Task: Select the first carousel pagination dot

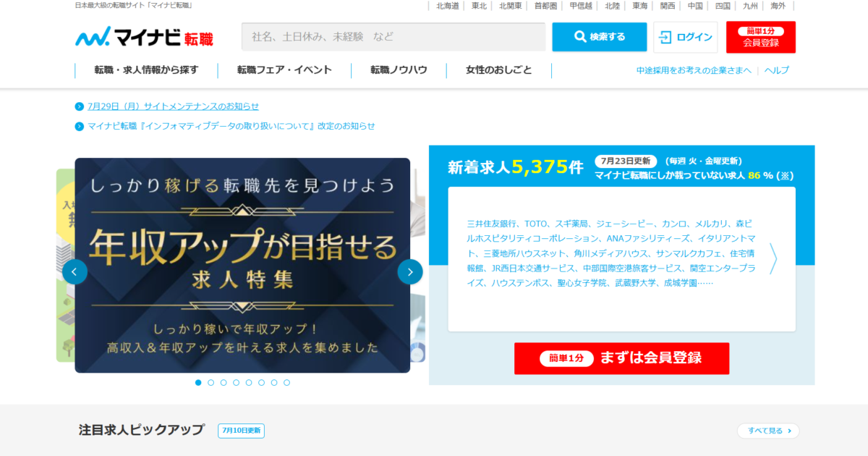Action: point(198,382)
